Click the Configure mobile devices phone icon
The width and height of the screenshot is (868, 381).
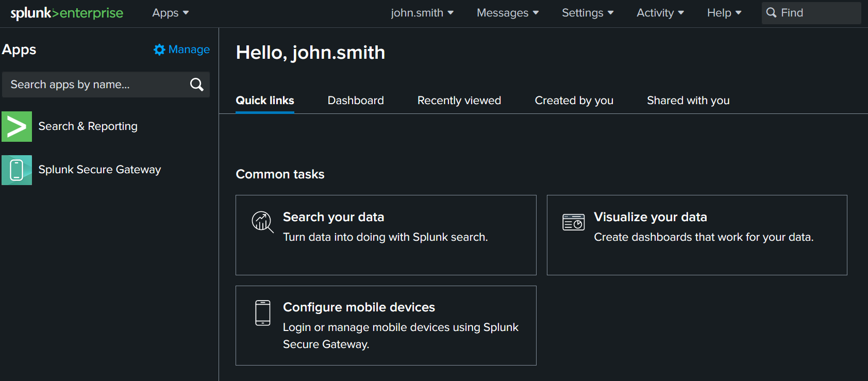pos(262,313)
